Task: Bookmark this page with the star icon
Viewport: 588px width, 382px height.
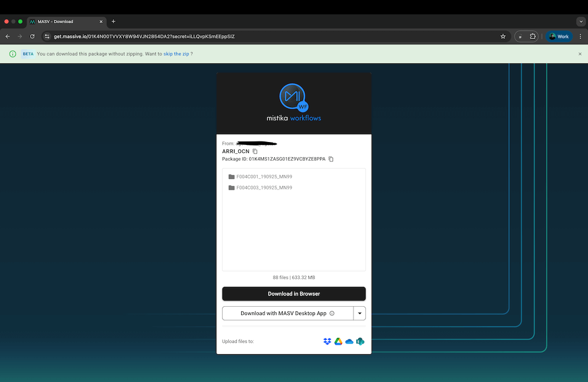Action: [x=502, y=36]
